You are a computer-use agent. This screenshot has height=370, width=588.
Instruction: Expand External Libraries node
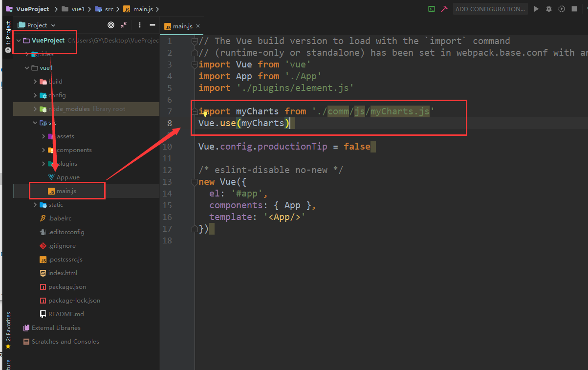click(56, 328)
